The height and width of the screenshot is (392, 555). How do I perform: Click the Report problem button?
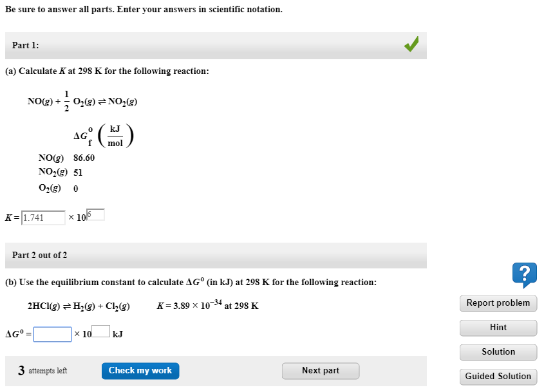(498, 303)
